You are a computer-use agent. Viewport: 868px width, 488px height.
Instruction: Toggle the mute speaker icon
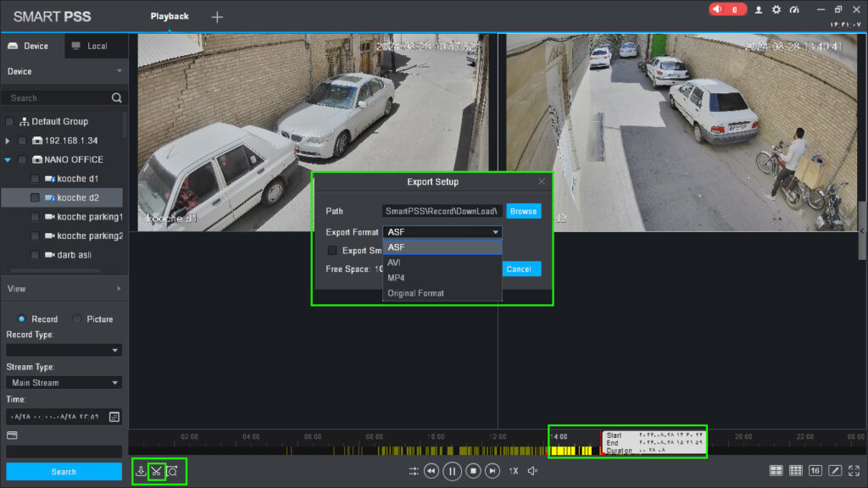click(532, 471)
